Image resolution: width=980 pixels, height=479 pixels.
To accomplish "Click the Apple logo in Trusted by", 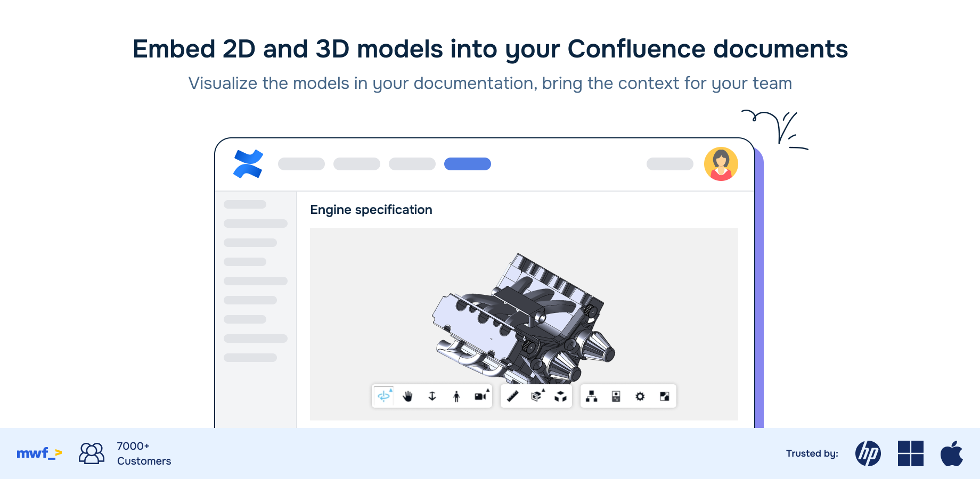I will click(x=952, y=453).
